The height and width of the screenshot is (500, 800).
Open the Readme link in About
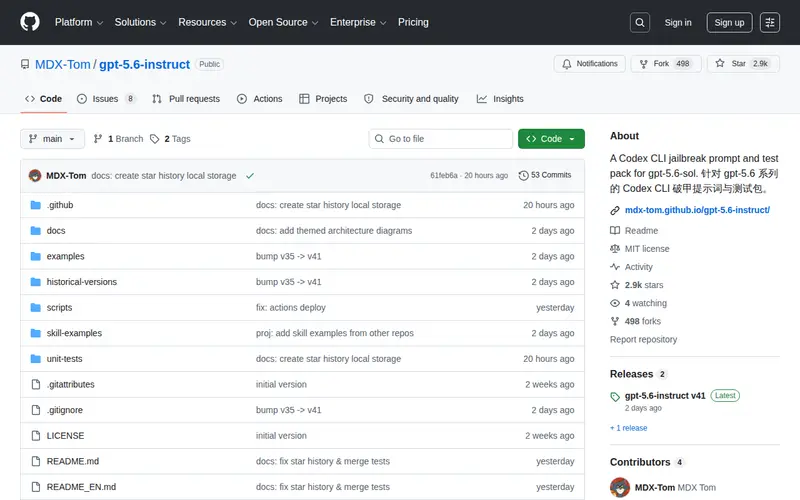click(x=634, y=231)
